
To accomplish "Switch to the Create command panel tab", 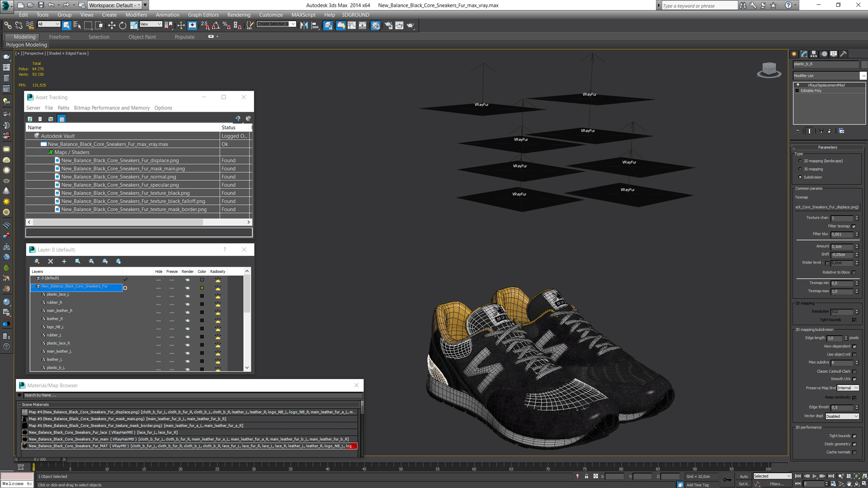I will 794,54.
